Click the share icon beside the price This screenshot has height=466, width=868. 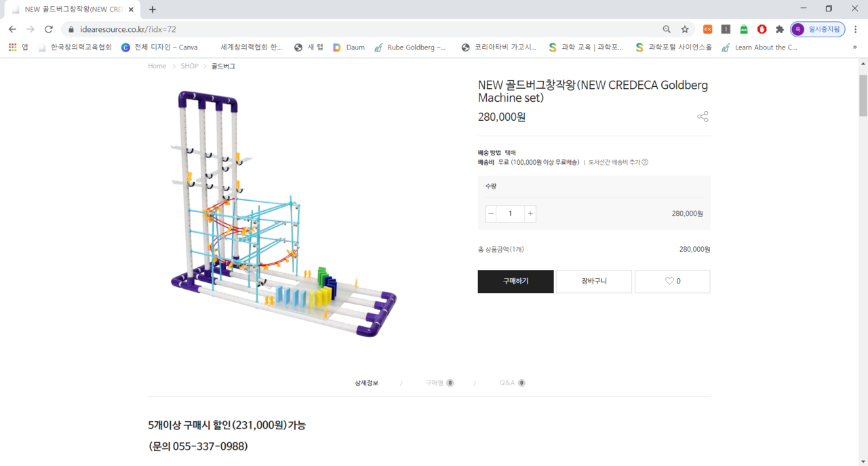(x=703, y=117)
